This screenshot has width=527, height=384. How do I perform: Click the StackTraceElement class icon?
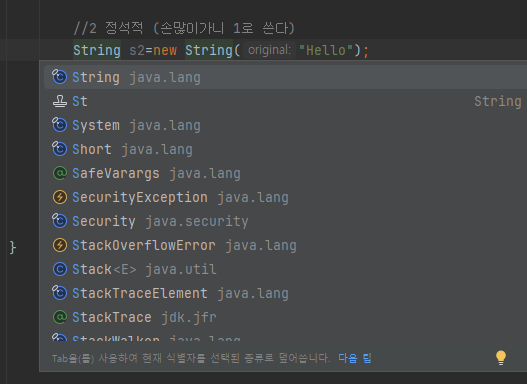click(x=59, y=293)
